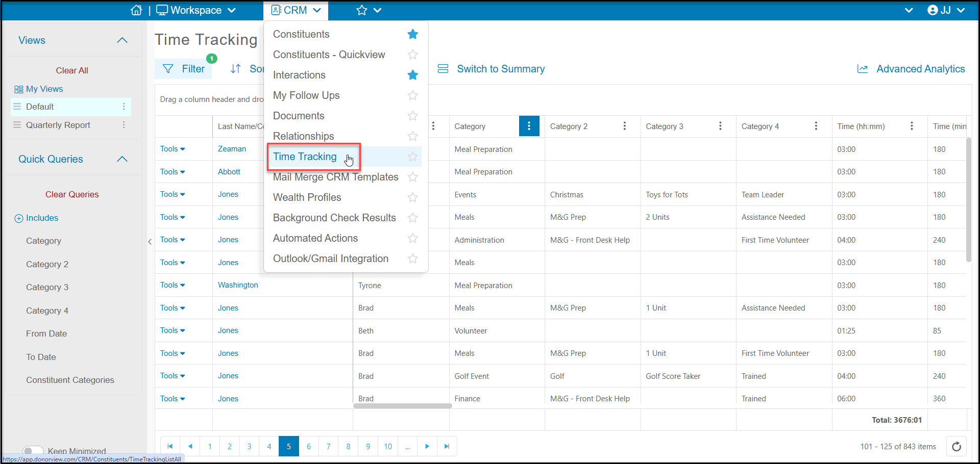The width and height of the screenshot is (980, 464).
Task: Click the refresh grid icon
Action: (957, 447)
